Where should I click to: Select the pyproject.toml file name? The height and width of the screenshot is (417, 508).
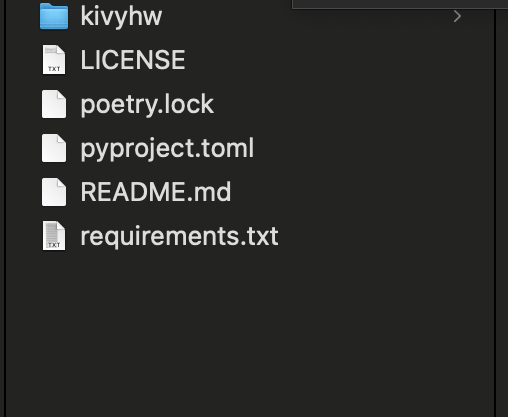pos(167,149)
